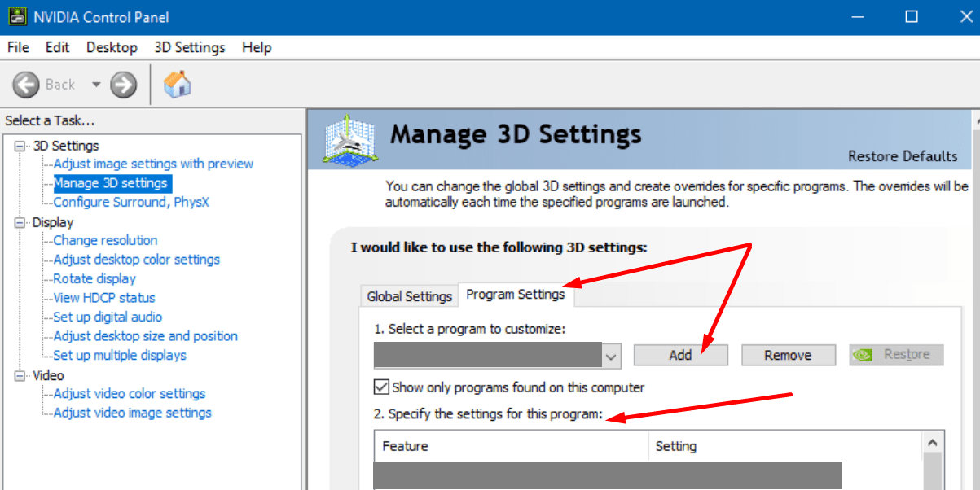Image resolution: width=980 pixels, height=490 pixels.
Task: Collapse the Display tree node
Action: 20,222
